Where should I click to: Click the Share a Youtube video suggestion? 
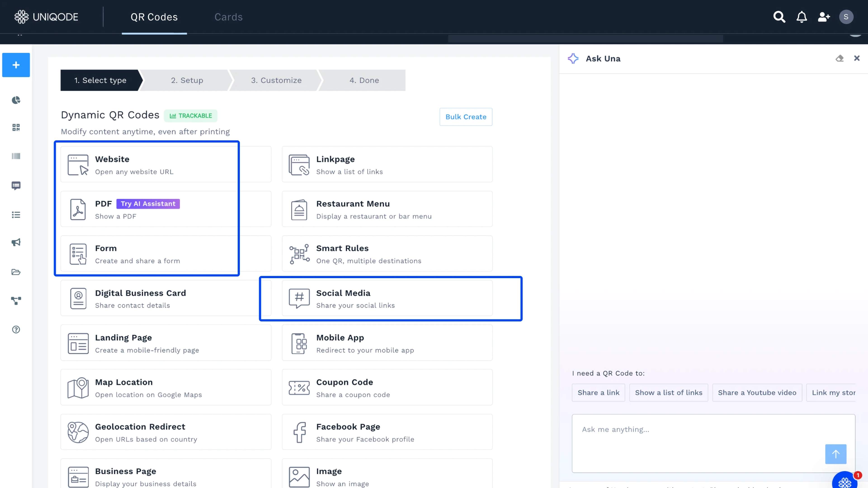757,393
